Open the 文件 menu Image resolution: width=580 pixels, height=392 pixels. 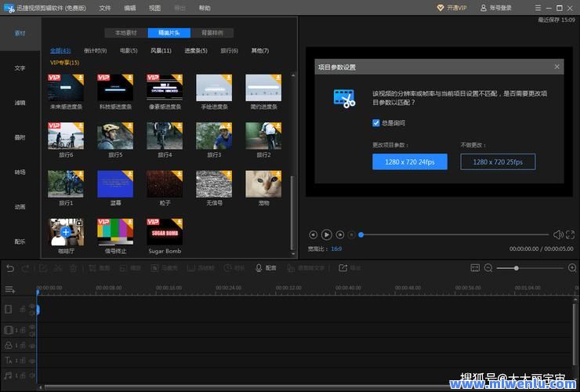[x=105, y=8]
